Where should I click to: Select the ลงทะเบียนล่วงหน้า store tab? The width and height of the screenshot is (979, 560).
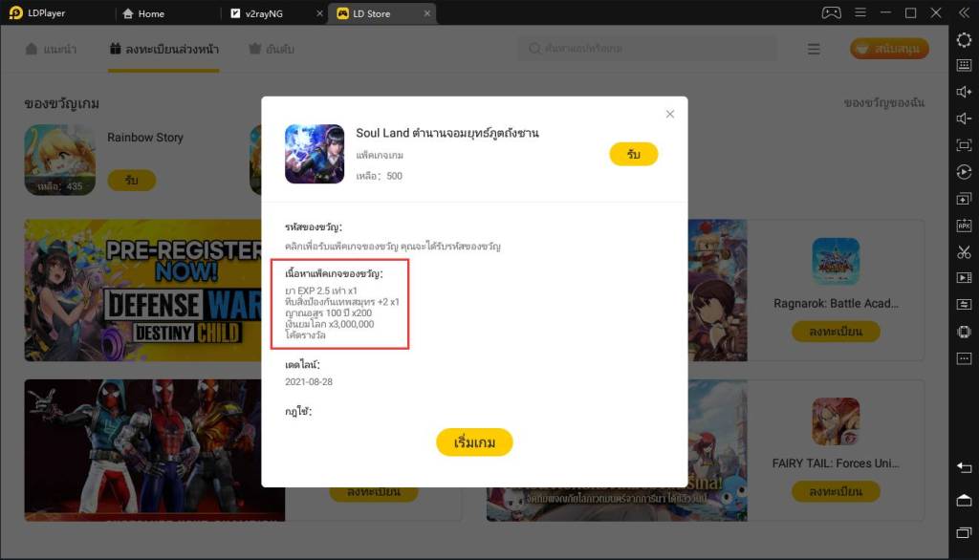pyautogui.click(x=164, y=49)
